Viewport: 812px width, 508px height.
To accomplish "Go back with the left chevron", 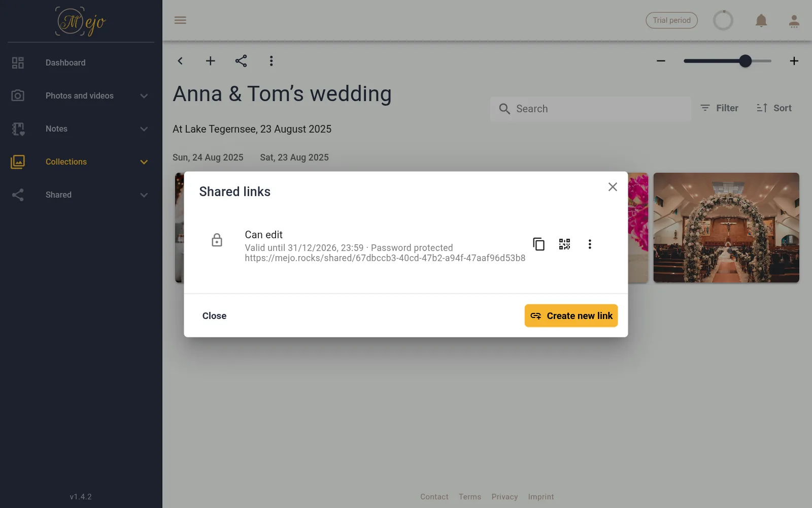I will coord(180,61).
